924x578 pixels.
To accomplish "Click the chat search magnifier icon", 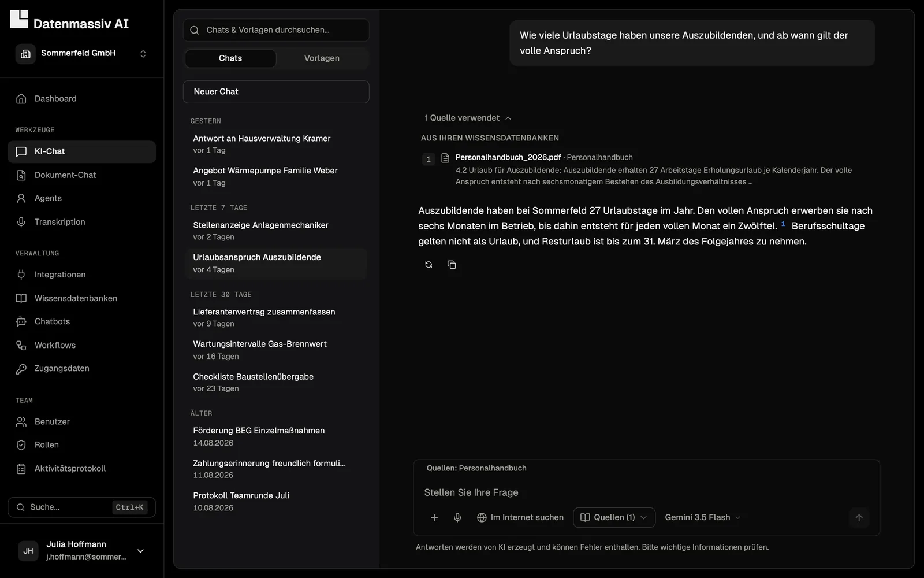I will point(195,30).
